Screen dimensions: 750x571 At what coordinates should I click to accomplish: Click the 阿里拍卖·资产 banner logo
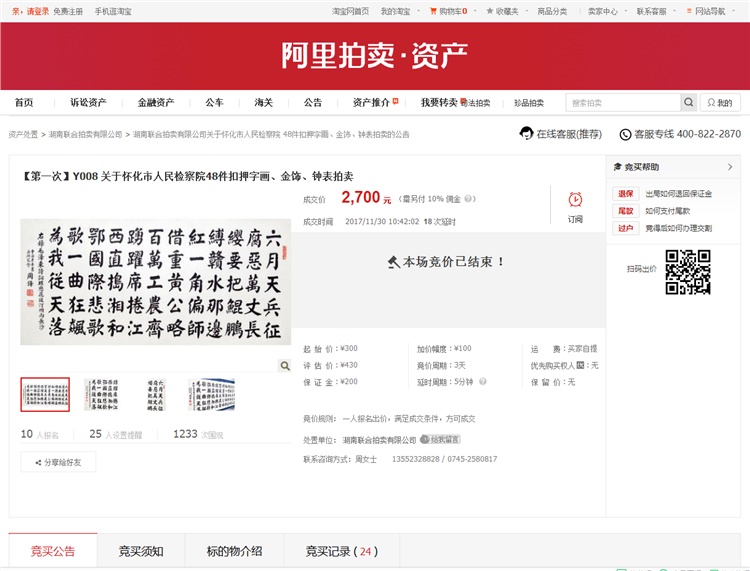point(375,55)
